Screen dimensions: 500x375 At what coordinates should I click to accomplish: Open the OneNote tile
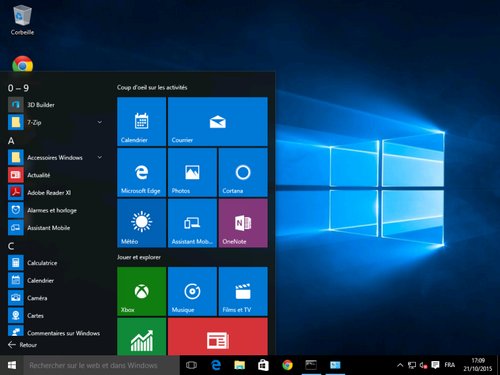point(243,223)
